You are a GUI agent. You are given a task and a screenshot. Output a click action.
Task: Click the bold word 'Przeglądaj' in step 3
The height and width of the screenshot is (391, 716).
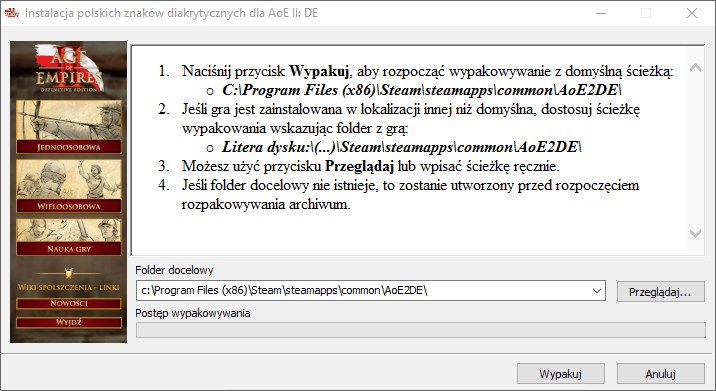(x=359, y=166)
